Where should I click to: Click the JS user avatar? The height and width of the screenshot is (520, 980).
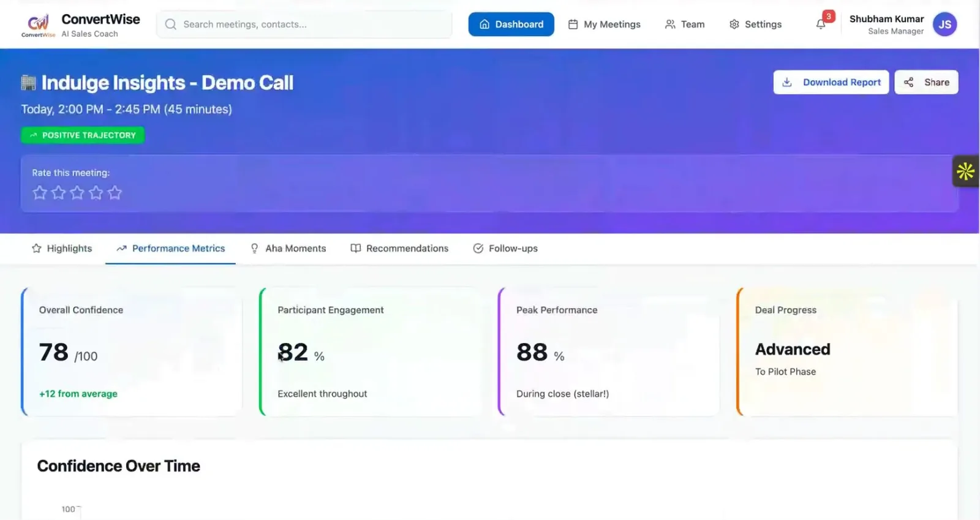[944, 24]
